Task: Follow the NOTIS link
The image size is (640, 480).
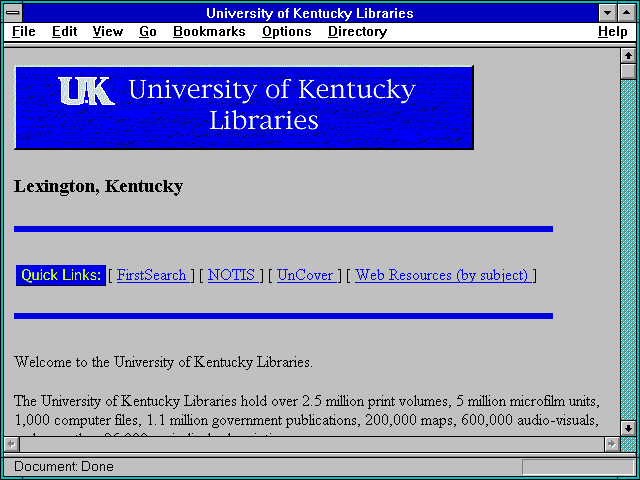Action: 232,275
